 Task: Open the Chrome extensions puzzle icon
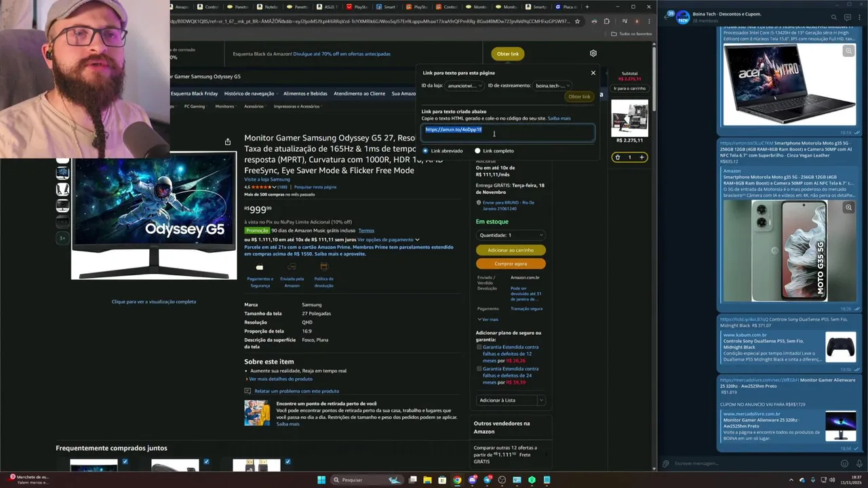[x=606, y=21]
